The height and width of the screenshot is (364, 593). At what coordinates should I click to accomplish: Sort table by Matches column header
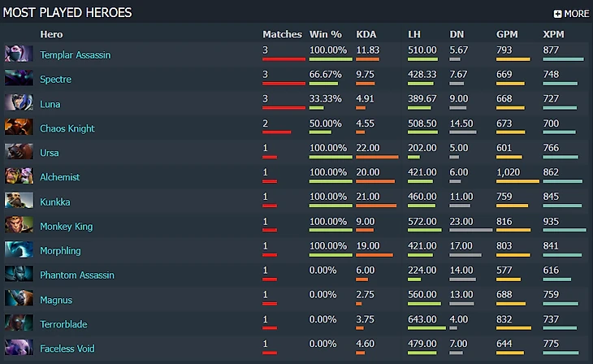282,34
